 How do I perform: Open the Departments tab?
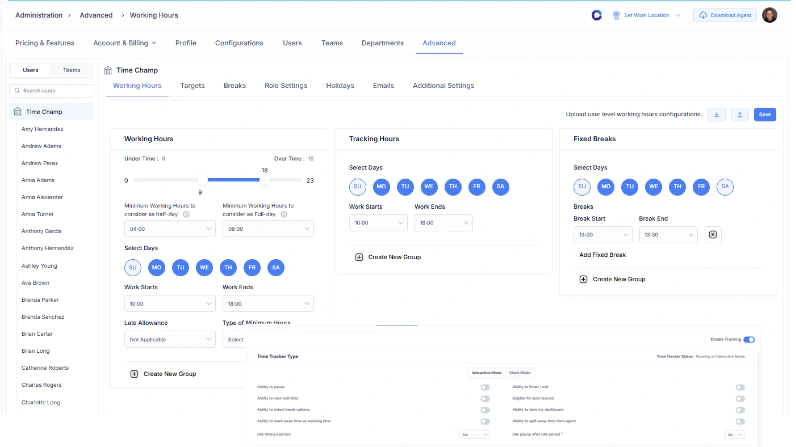383,43
